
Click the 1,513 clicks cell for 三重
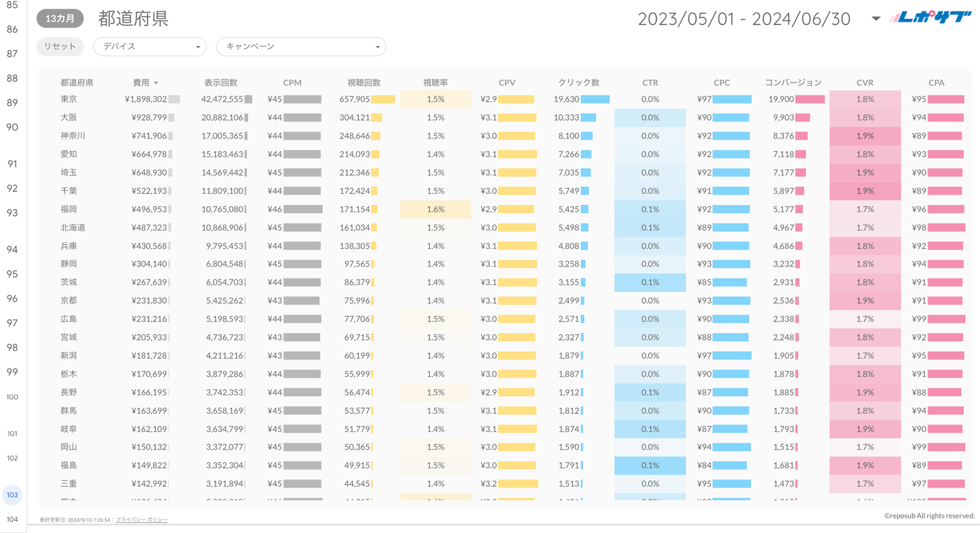569,483
